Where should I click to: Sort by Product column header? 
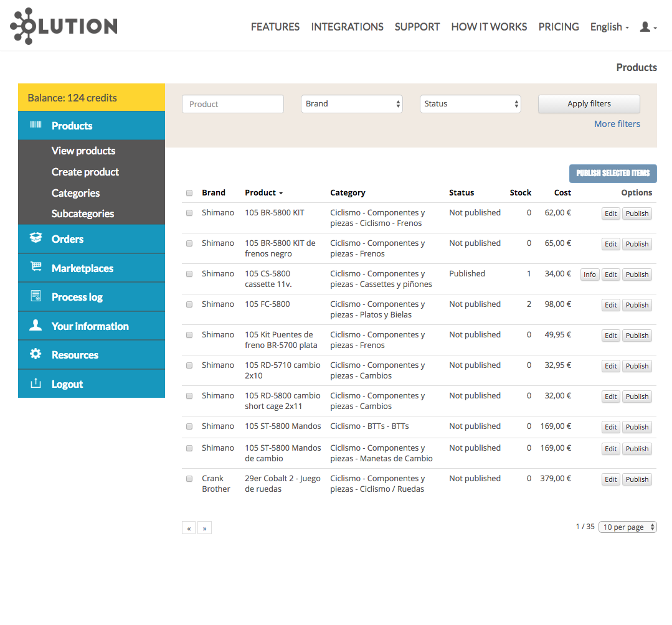point(263,193)
